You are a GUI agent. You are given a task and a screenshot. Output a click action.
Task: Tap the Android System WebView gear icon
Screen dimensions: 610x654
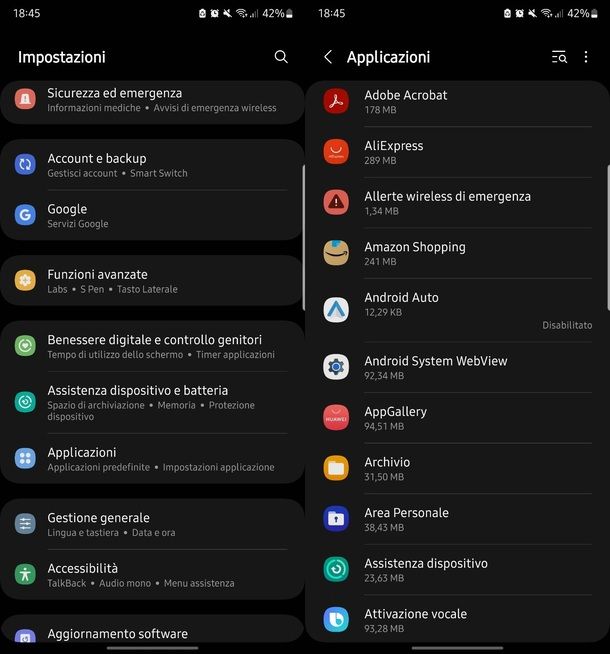click(x=336, y=367)
